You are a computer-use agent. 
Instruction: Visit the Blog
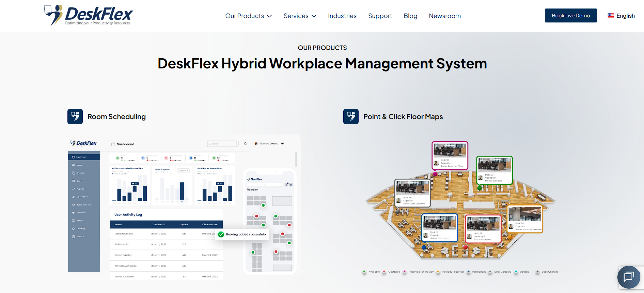click(410, 16)
